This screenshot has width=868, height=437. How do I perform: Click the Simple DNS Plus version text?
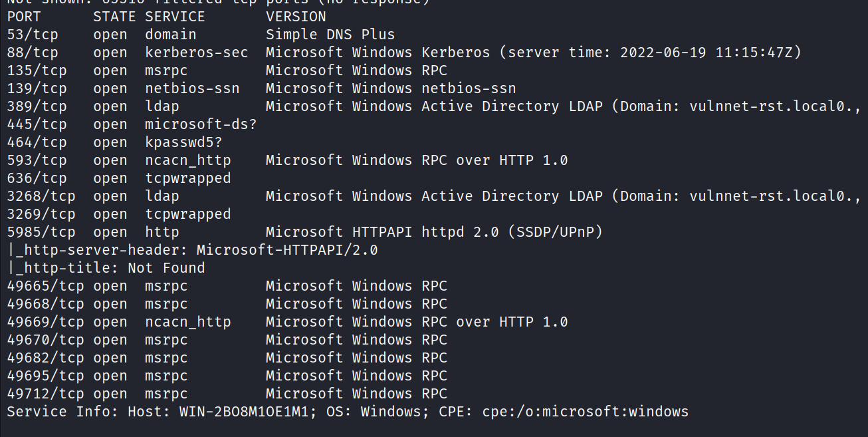[330, 35]
